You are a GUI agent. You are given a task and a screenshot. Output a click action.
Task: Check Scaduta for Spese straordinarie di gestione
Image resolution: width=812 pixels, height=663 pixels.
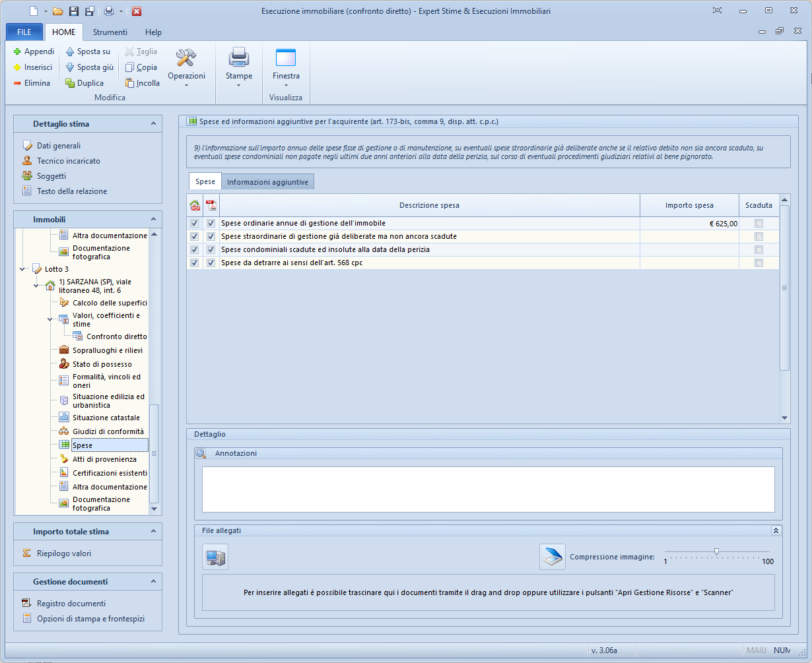click(759, 237)
